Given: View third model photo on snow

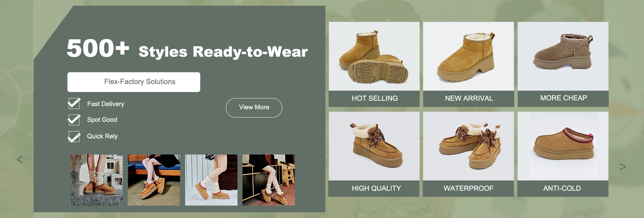Looking at the screenshot, I should (211, 180).
